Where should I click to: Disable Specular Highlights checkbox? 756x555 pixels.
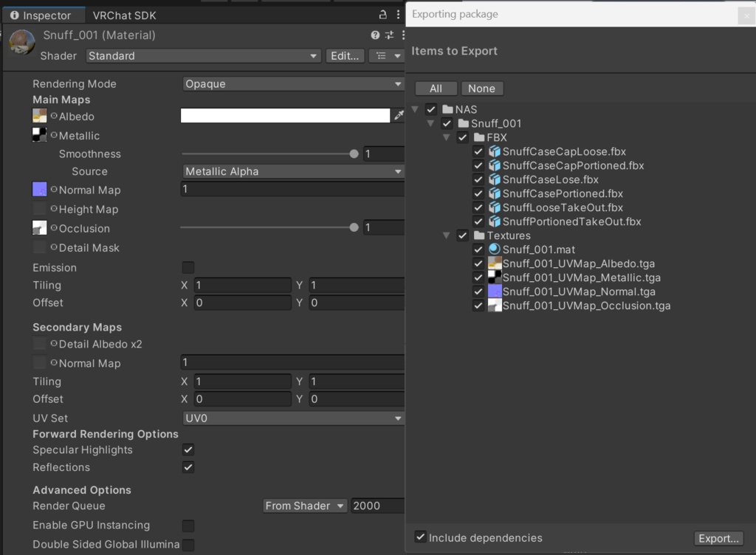coord(188,449)
